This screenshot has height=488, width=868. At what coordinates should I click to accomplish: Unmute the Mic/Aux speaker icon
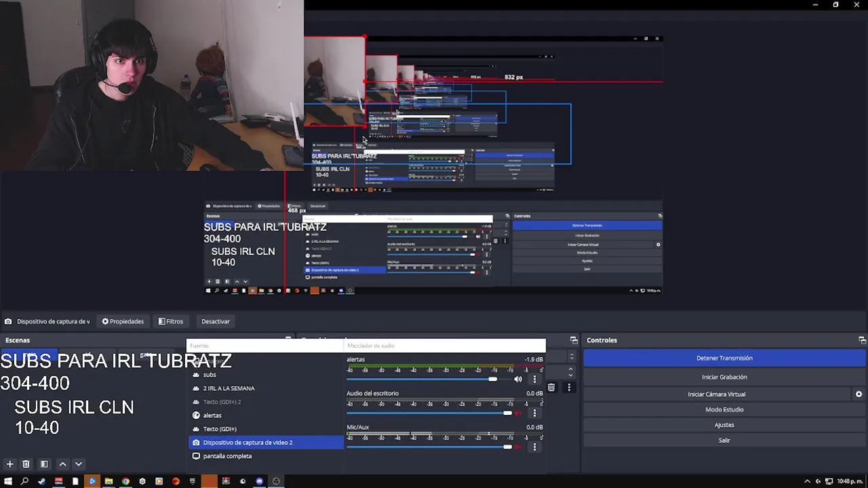[x=518, y=447]
